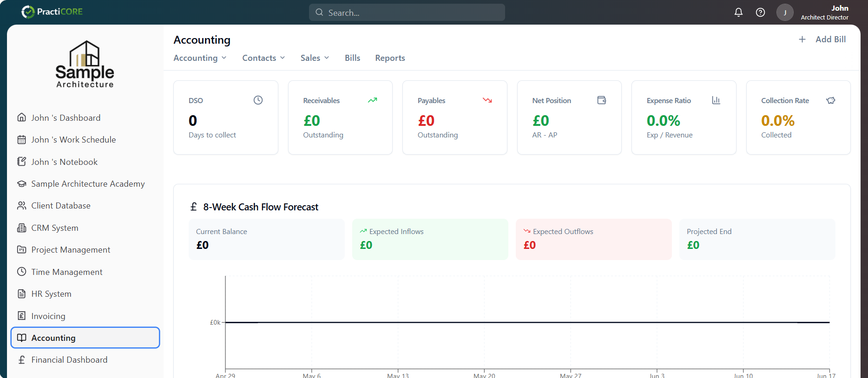
Task: Expand the Accounting dropdown tab
Action: coord(200,58)
